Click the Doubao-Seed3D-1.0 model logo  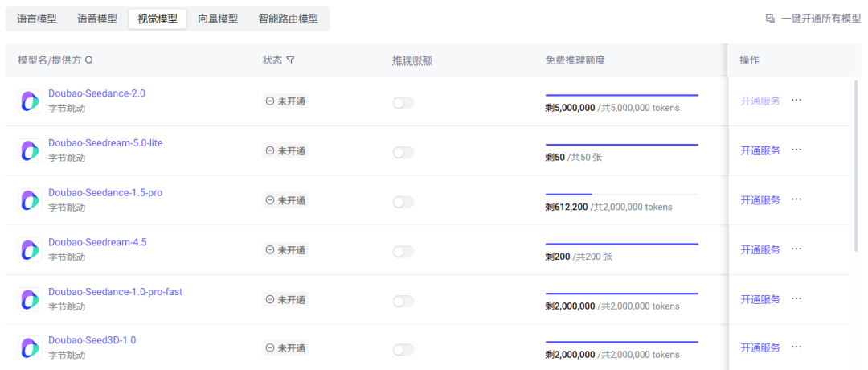tap(30, 348)
